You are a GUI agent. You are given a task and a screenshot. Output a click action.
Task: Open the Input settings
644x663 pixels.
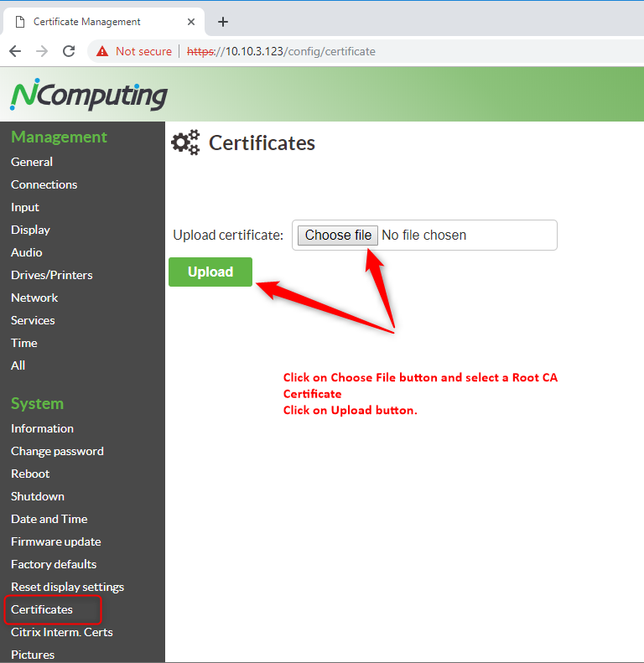25,207
